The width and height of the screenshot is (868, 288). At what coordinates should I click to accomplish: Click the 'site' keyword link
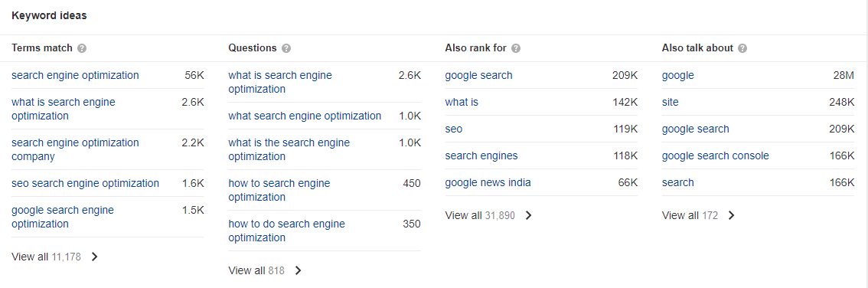tap(671, 102)
